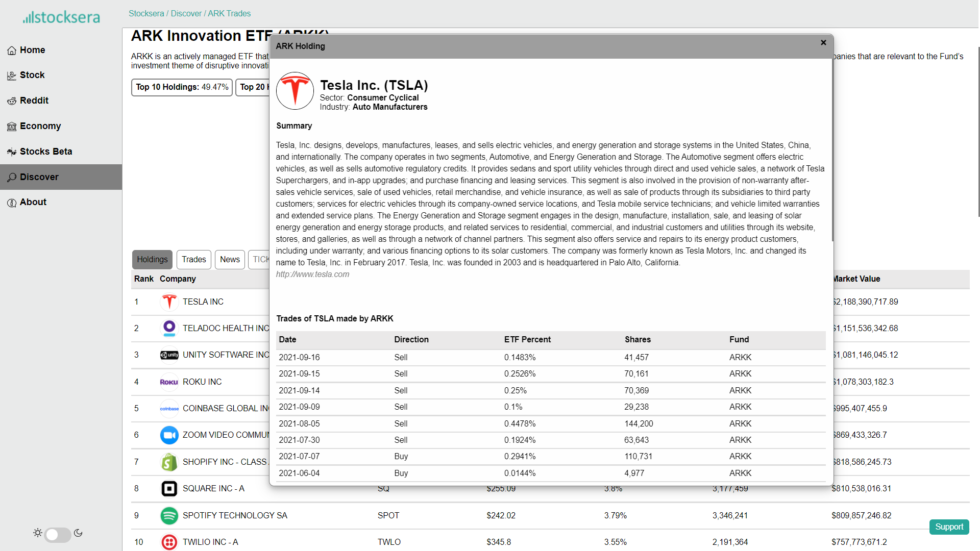Open the tesla.com website link
The width and height of the screenshot is (980, 551).
click(312, 274)
